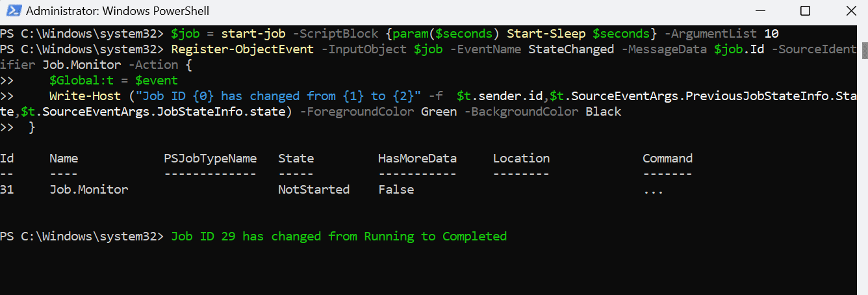Click the 'Write-Host' command text
The width and height of the screenshot is (868, 295).
pos(85,96)
